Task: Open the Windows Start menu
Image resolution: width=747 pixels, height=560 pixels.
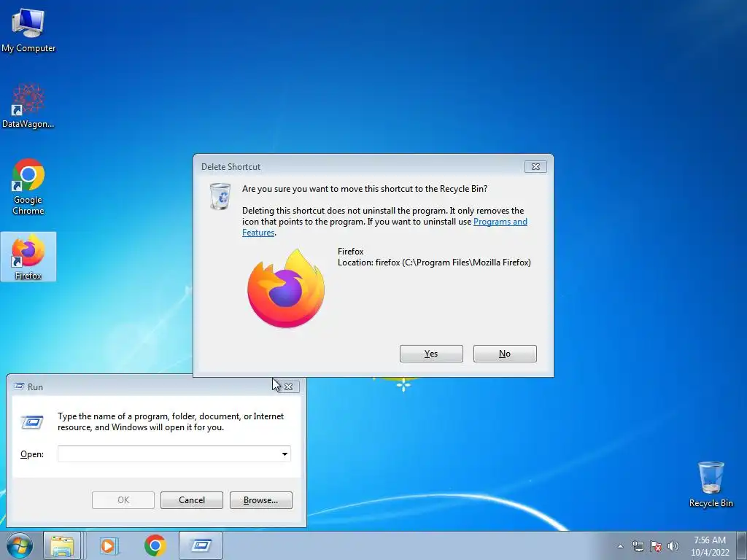Action: tap(19, 545)
